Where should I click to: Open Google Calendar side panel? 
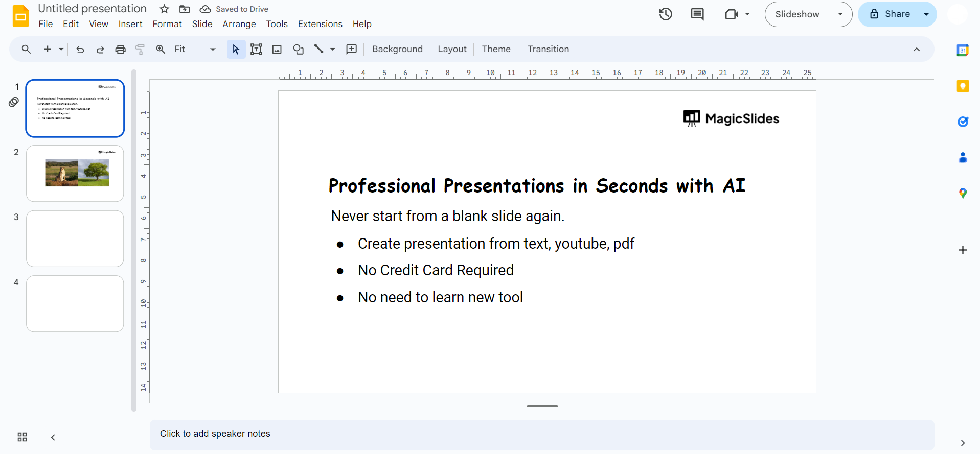(x=963, y=50)
